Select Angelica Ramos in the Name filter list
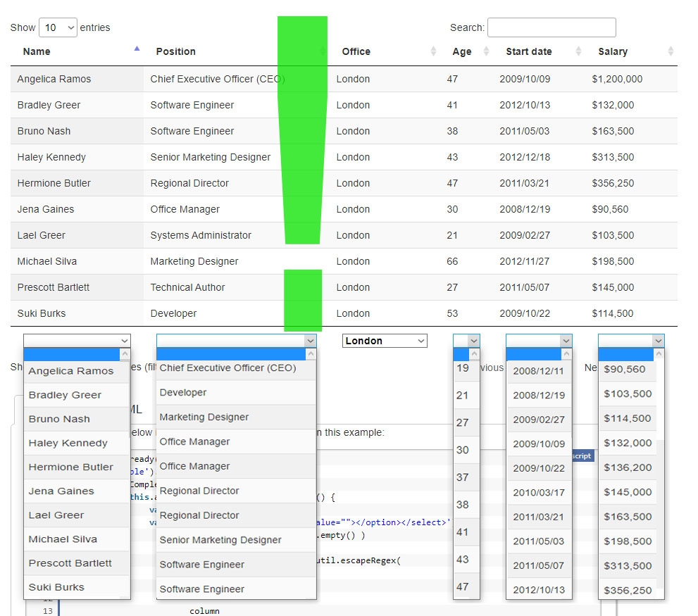 tap(70, 371)
